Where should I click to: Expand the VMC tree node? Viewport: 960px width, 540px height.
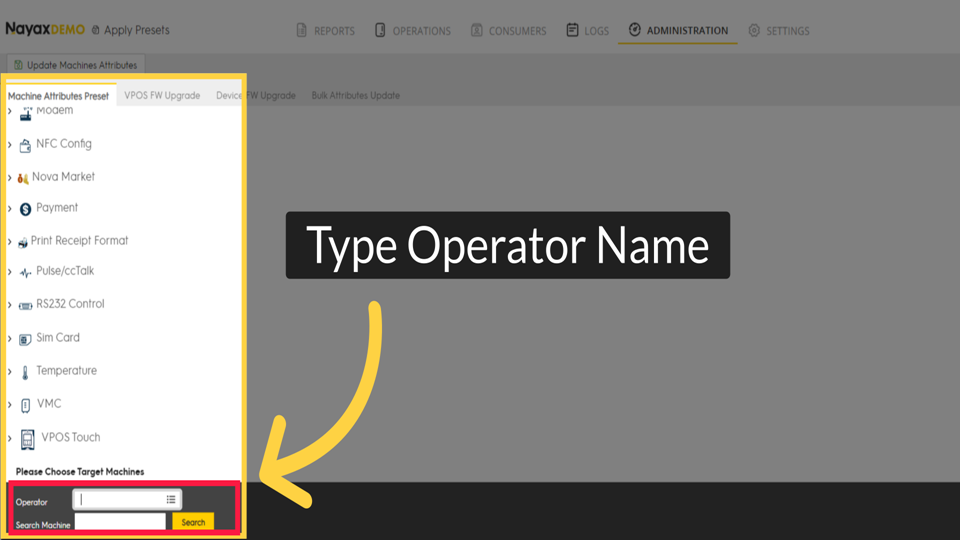10,405
